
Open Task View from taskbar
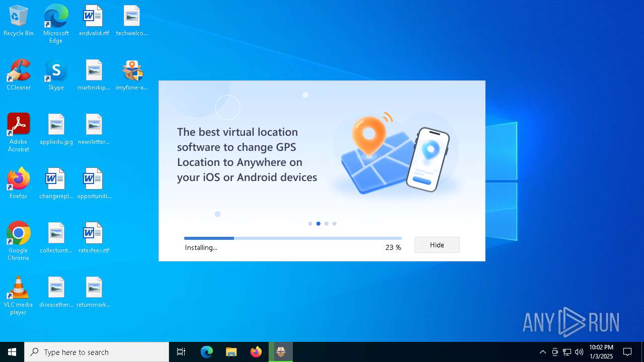point(181,352)
